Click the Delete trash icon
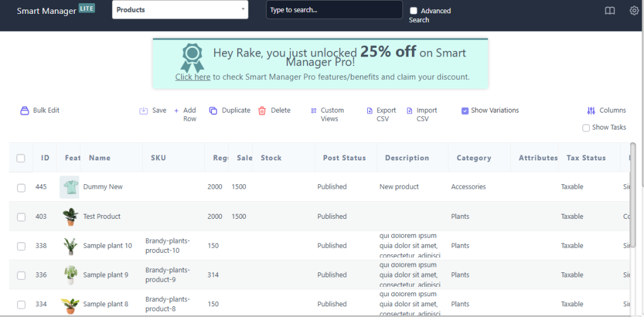644x317 pixels. [262, 111]
